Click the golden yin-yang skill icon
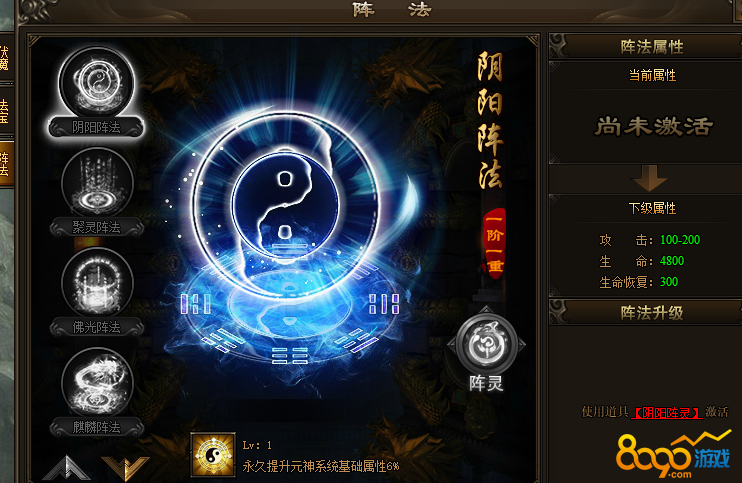The height and width of the screenshot is (483, 742). coord(213,455)
